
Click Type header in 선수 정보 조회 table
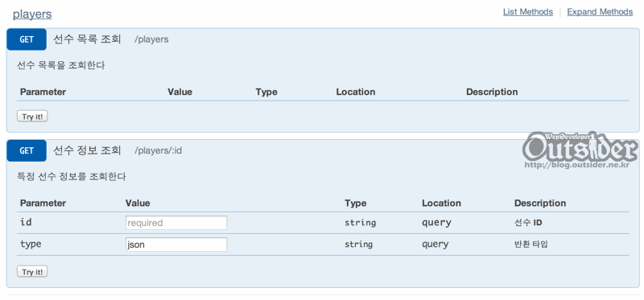356,203
